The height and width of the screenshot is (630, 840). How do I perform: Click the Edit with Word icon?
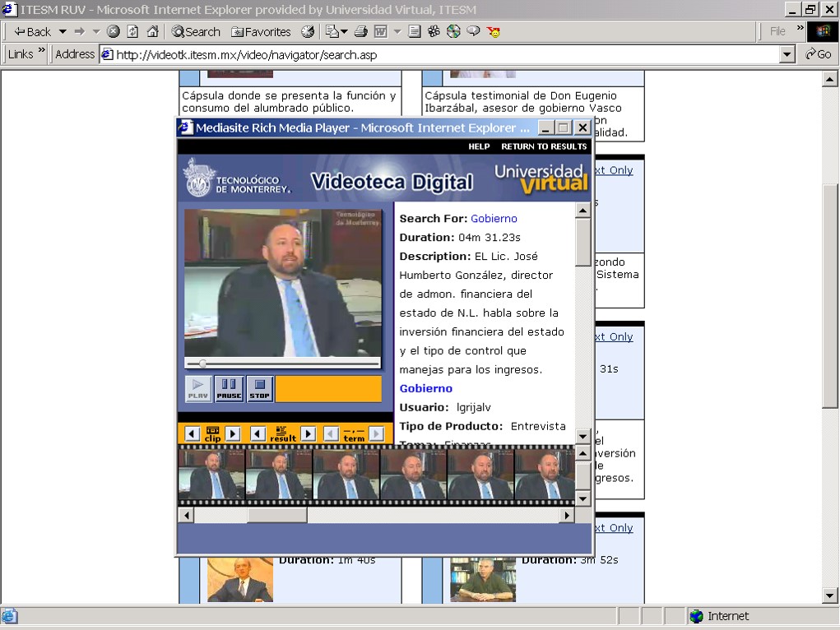(x=380, y=31)
